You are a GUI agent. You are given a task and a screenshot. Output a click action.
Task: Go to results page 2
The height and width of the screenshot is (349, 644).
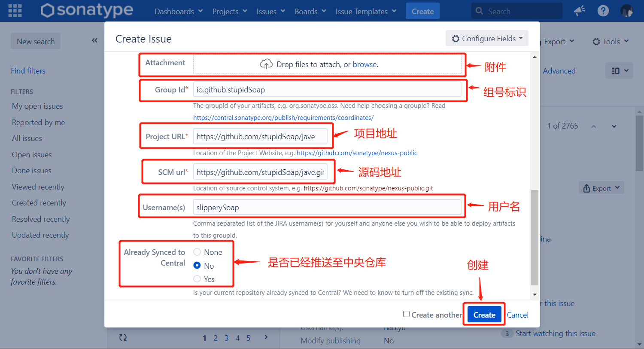216,338
